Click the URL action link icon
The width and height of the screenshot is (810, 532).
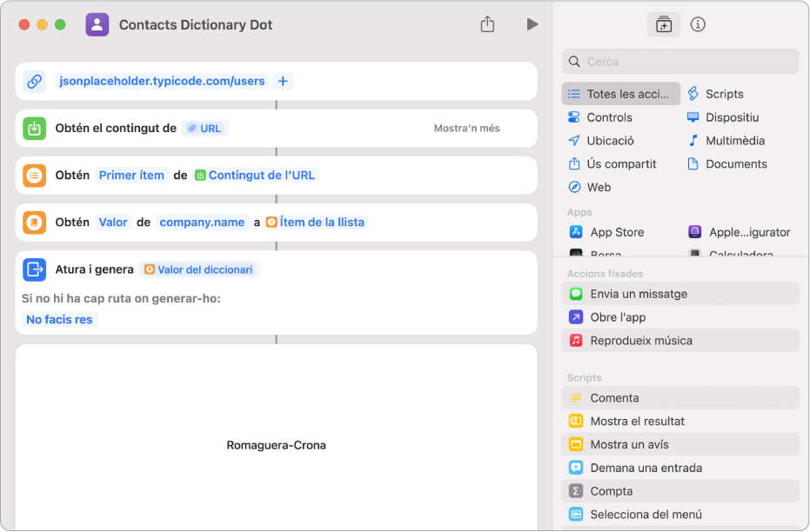click(x=35, y=81)
